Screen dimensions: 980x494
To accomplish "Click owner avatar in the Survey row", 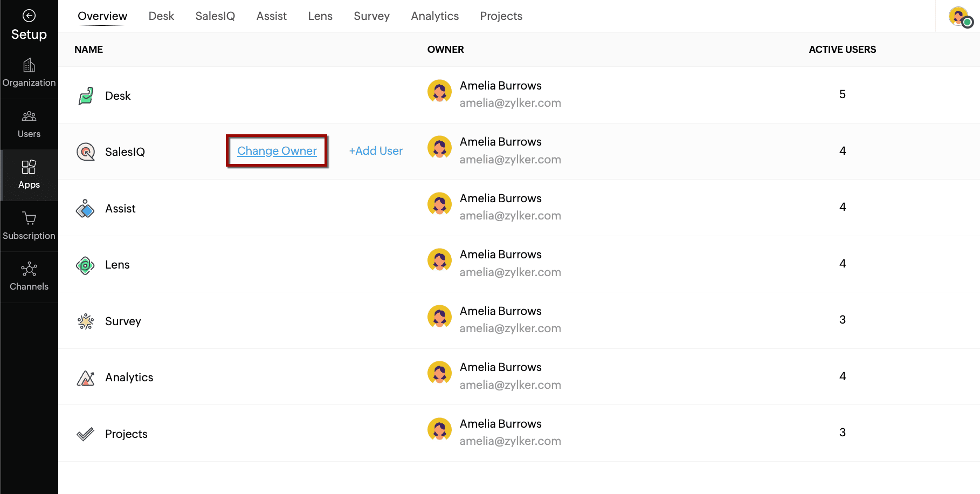I will pyautogui.click(x=439, y=317).
